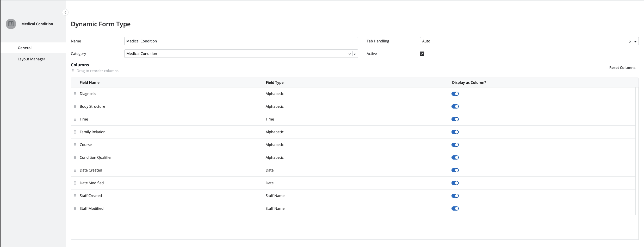Toggle Display as Column for Diagnosis
Image resolution: width=644 pixels, height=247 pixels.
click(455, 94)
